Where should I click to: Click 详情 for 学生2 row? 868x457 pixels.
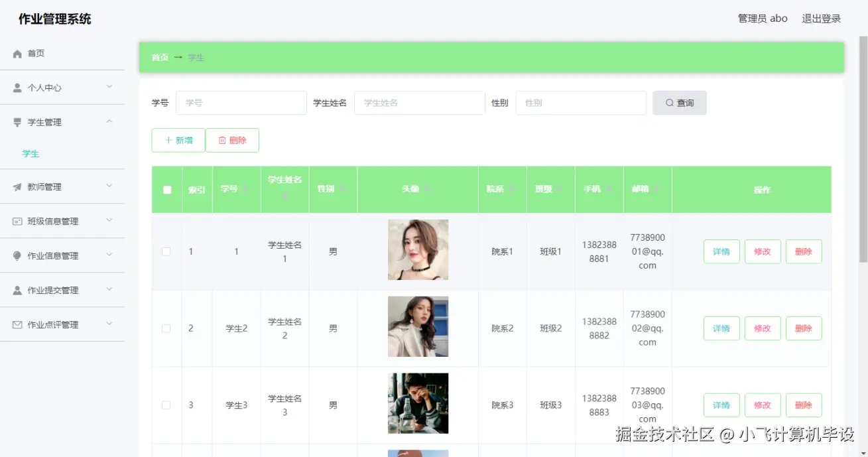[721, 328]
